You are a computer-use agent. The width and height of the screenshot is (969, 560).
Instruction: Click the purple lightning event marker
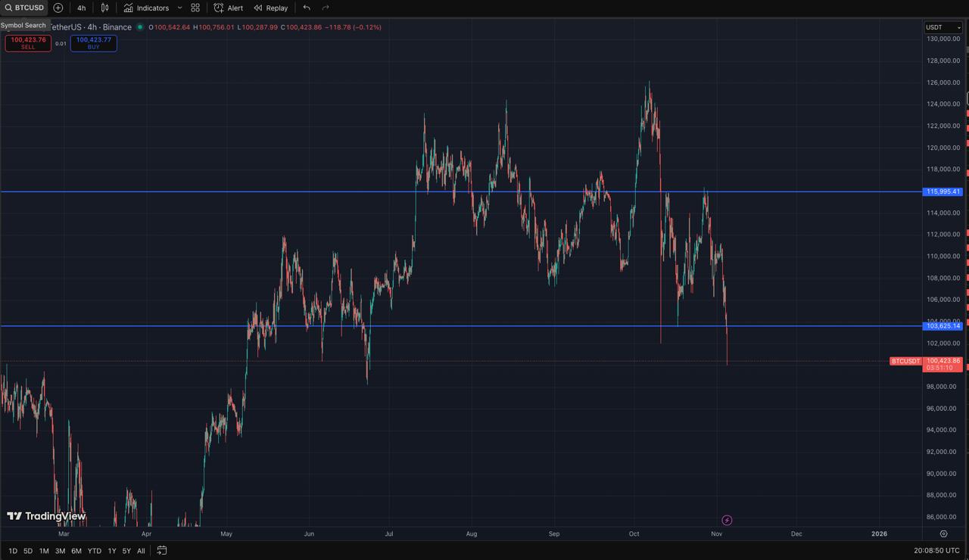click(727, 520)
